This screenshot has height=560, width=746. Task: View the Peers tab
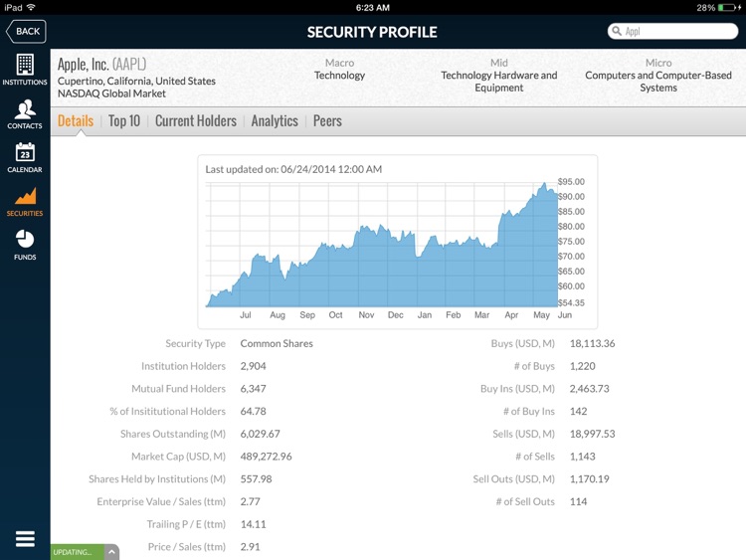point(327,121)
